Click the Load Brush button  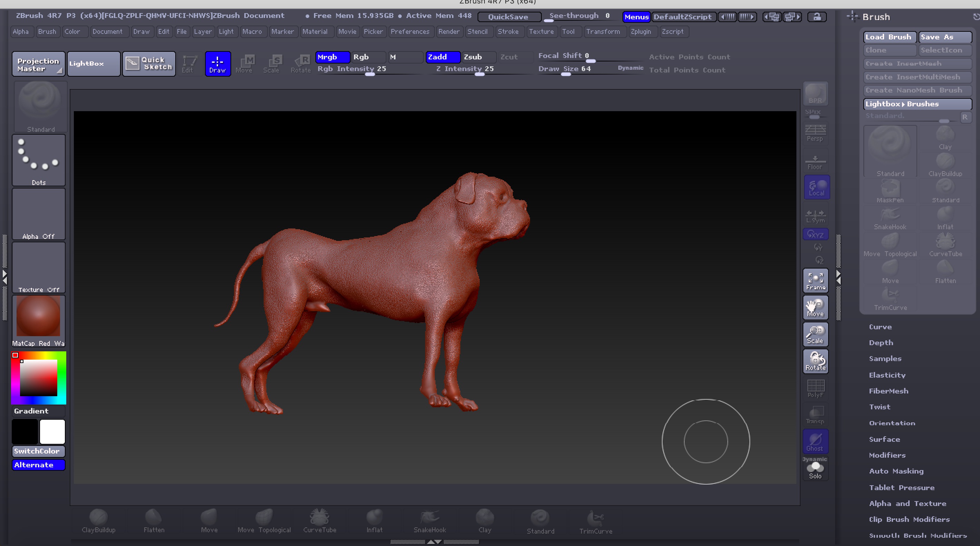click(x=889, y=37)
